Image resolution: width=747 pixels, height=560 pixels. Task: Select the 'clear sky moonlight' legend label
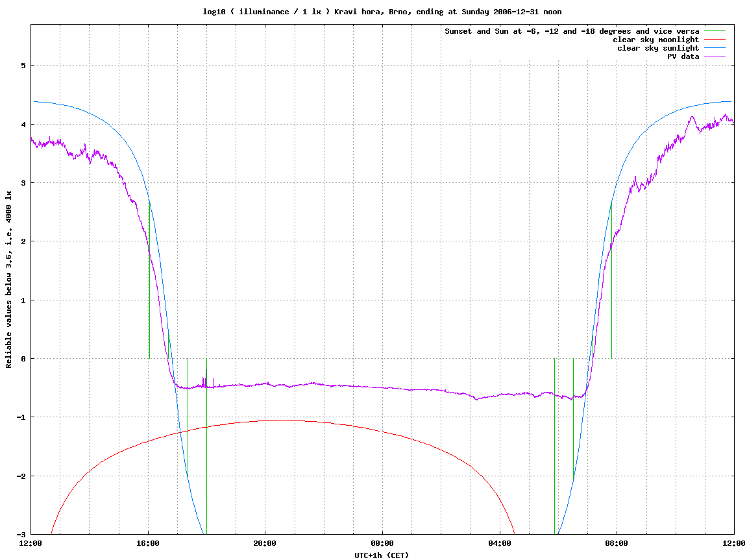tap(655, 40)
